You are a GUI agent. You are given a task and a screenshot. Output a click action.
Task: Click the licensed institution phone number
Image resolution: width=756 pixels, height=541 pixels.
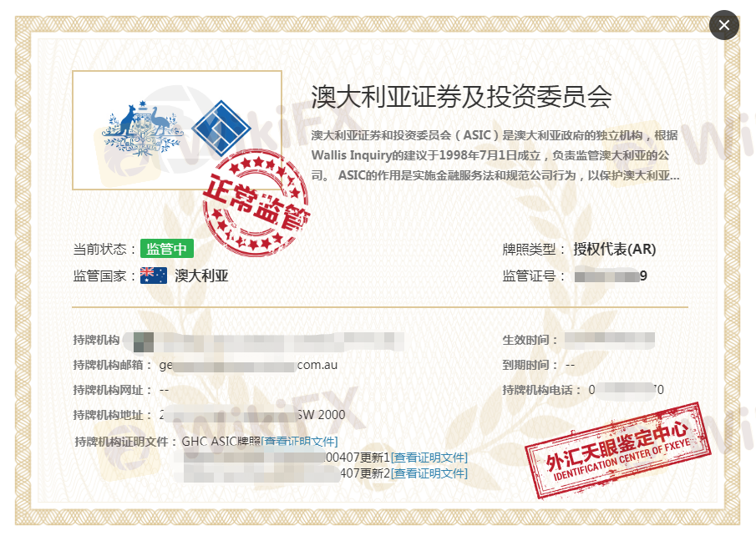point(626,389)
